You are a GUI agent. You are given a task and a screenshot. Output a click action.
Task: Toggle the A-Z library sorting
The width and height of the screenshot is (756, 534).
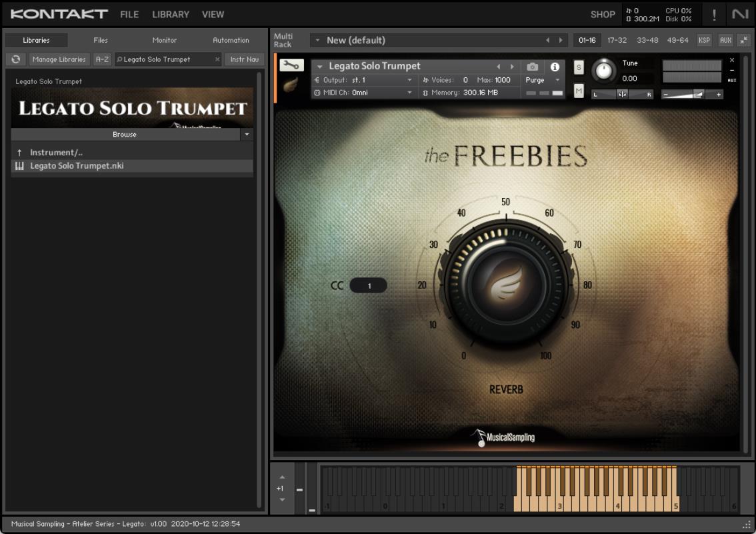coord(102,59)
